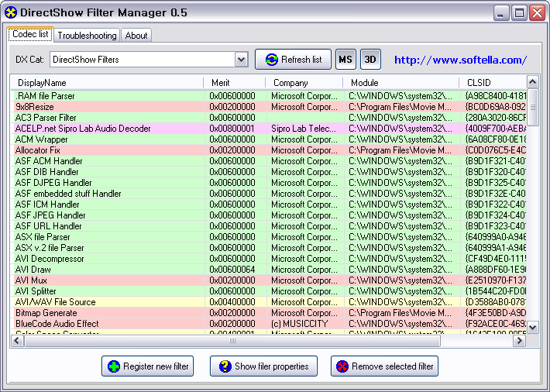
Task: Select the ACM Wrapper row
Action: pos(269,139)
